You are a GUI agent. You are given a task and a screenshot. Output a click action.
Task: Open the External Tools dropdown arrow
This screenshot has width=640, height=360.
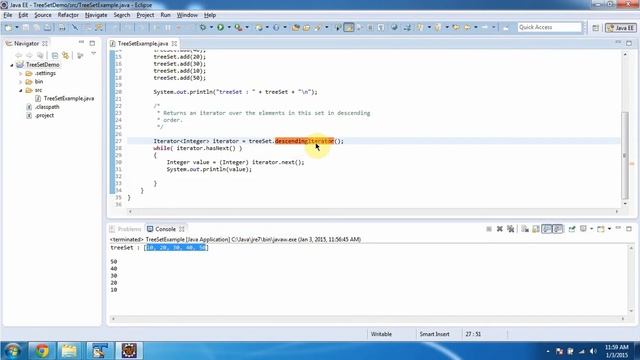[247, 27]
